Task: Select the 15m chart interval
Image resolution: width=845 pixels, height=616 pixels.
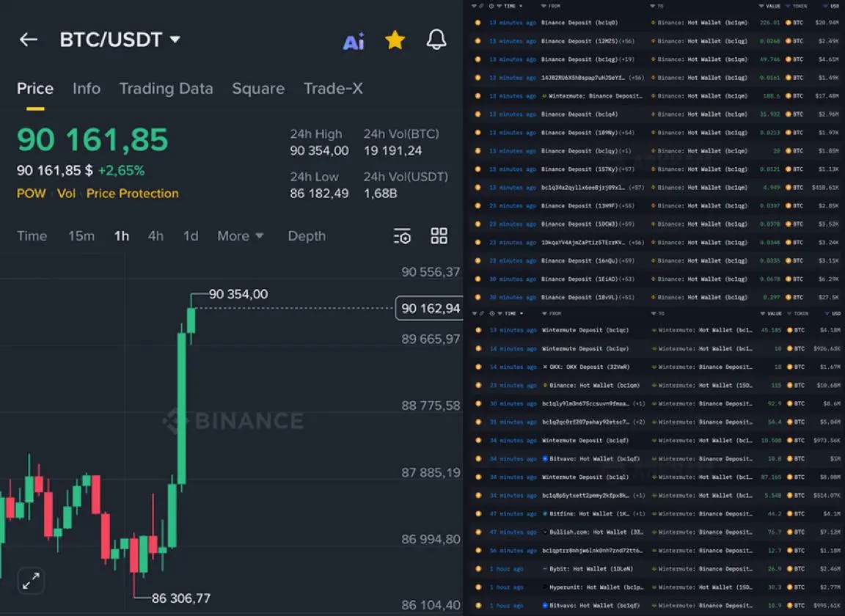Action: (81, 236)
